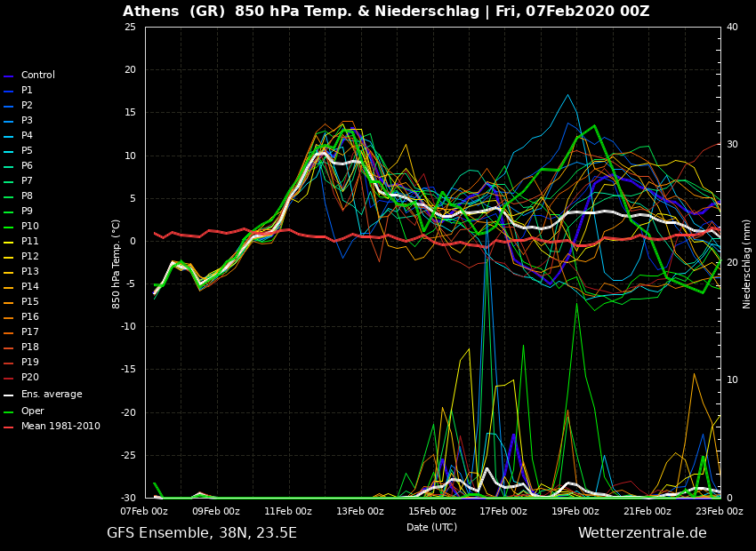The width and height of the screenshot is (756, 551).
Task: Select the -30 tick on the temperature axis
Action: click(128, 498)
